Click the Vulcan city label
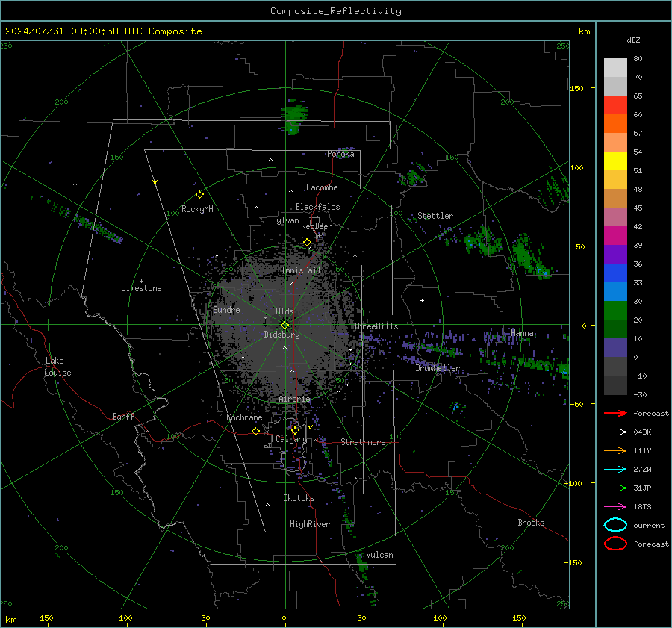 (x=380, y=555)
